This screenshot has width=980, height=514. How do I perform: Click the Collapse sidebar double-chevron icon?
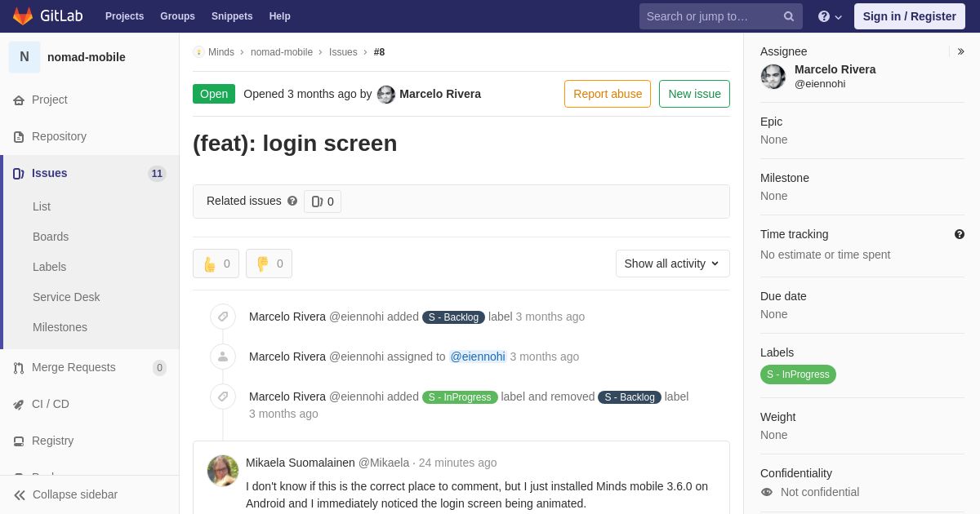click(20, 495)
